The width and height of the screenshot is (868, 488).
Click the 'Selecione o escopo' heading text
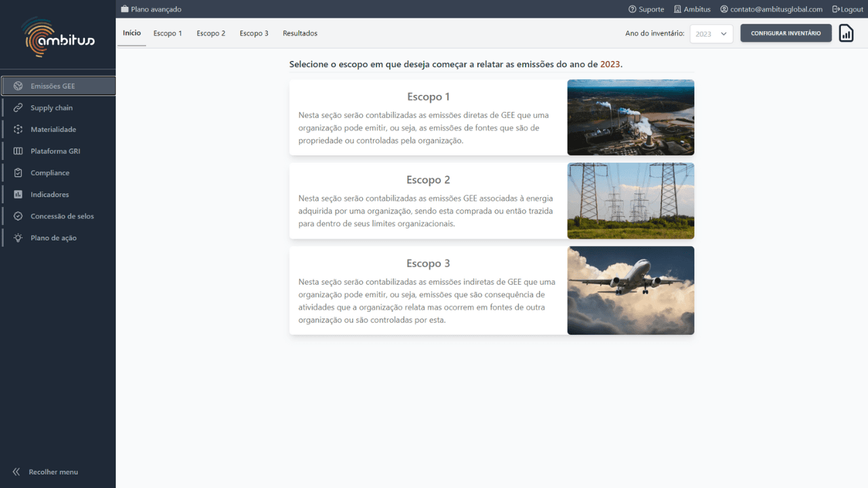click(456, 64)
